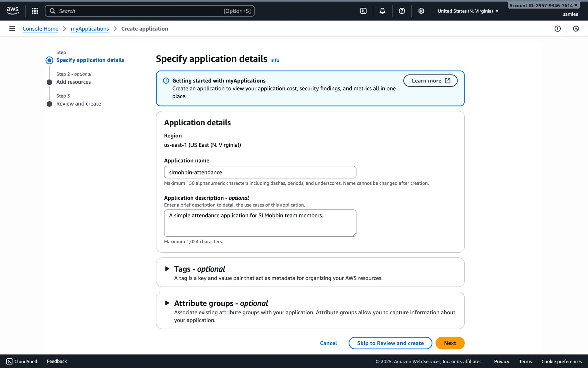Go to the myApplications breadcrumb
The image size is (588, 368).
coord(90,29)
